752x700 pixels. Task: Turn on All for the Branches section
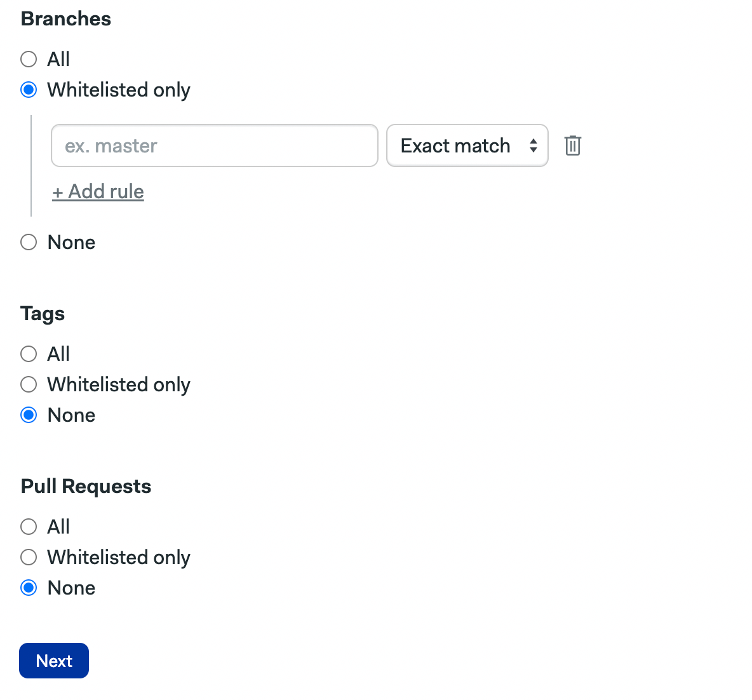(x=28, y=59)
